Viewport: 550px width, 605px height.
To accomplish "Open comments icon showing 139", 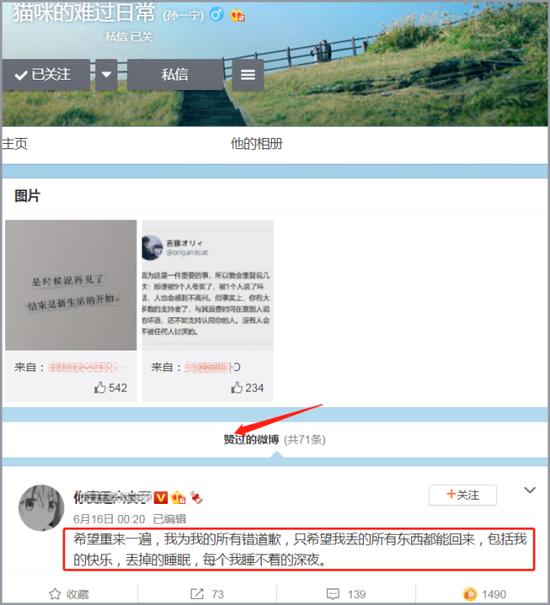I will pos(333,594).
